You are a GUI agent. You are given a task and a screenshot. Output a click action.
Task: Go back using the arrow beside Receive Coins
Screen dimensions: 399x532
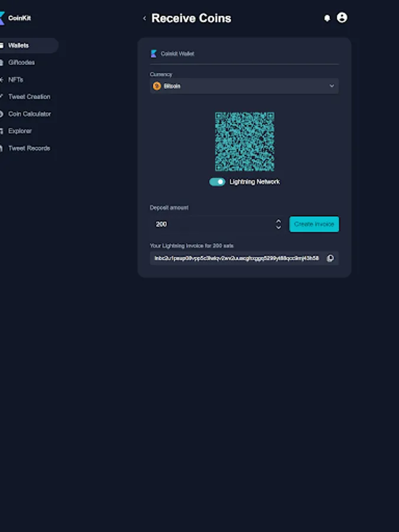pos(145,18)
